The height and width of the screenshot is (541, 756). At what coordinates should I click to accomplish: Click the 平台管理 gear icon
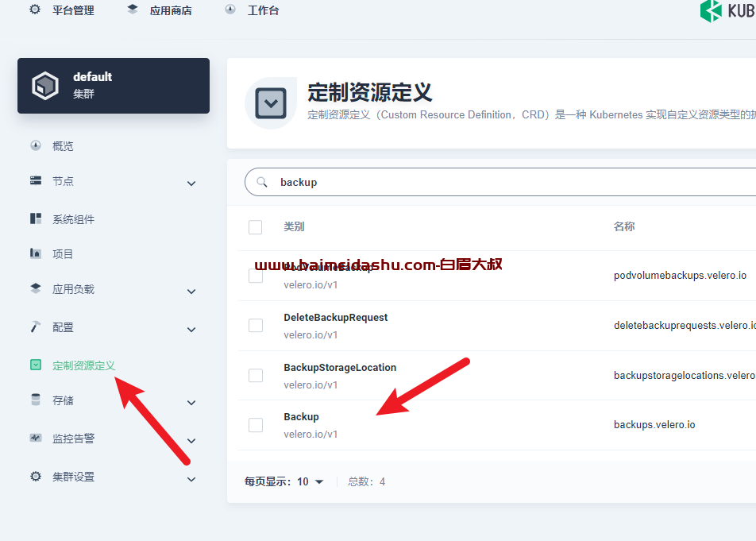[x=35, y=10]
